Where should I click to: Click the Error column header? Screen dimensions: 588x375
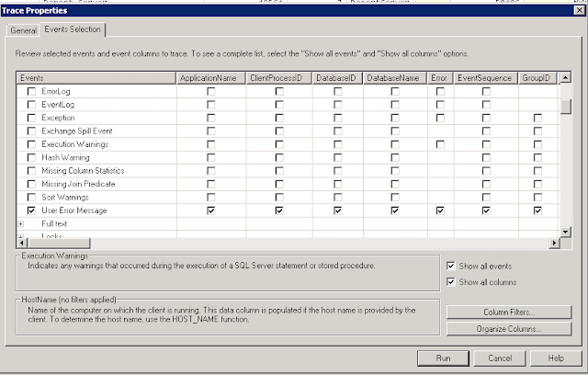coord(440,78)
